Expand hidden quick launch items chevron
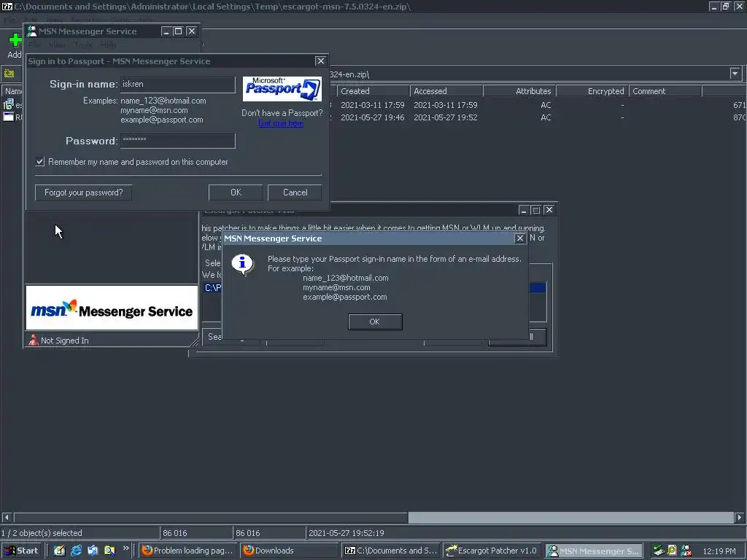The width and height of the screenshot is (747, 560). pyautogui.click(x=125, y=548)
